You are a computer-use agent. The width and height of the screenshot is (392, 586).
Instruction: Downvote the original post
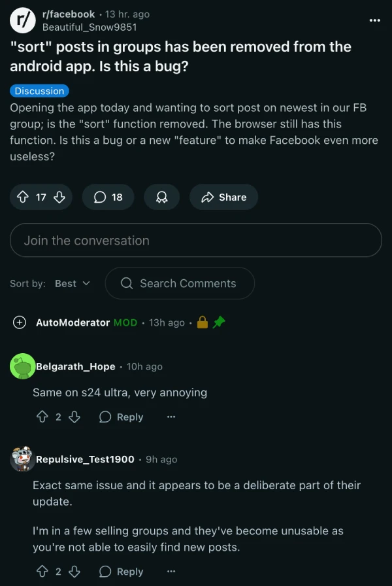tap(57, 197)
